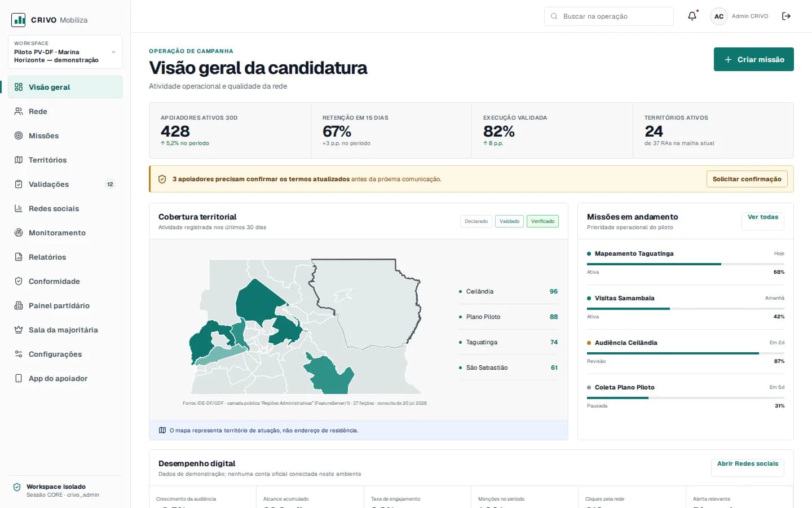Open the Rede menu item
This screenshot has width=812, height=508.
[65, 111]
